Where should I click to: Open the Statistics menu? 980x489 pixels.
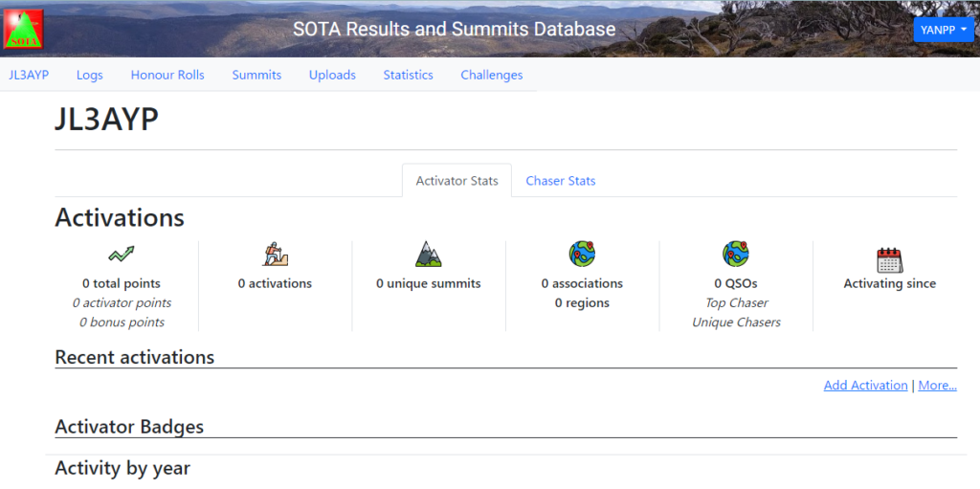tap(408, 75)
